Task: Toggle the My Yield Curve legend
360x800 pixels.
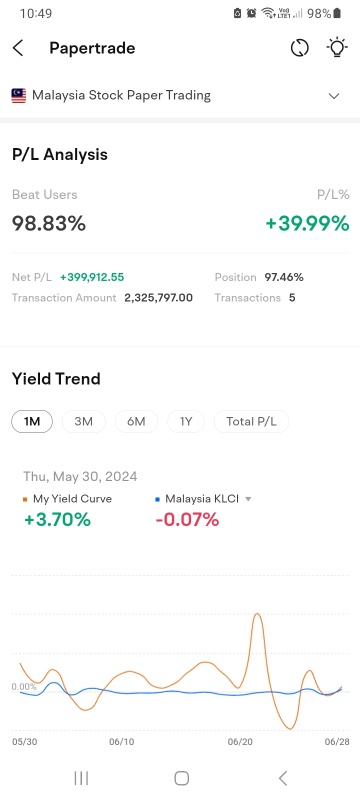Action: pos(67,498)
